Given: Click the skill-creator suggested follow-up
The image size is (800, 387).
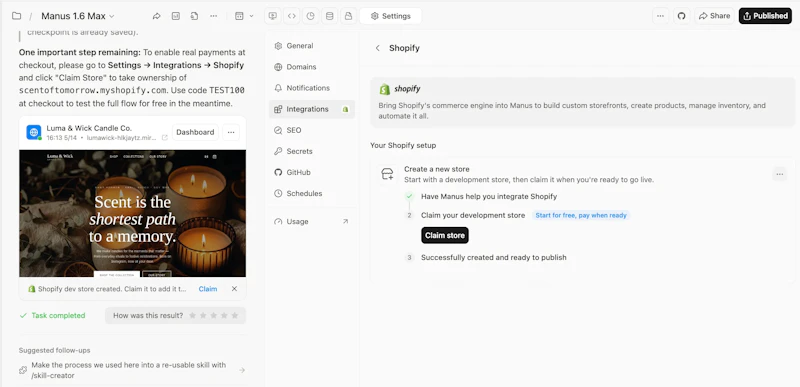Looking at the screenshot, I should tap(132, 370).
